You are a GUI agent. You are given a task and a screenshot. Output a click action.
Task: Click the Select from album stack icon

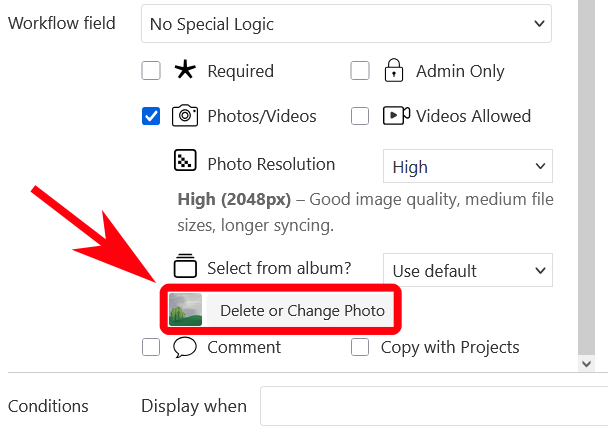pyautogui.click(x=185, y=266)
